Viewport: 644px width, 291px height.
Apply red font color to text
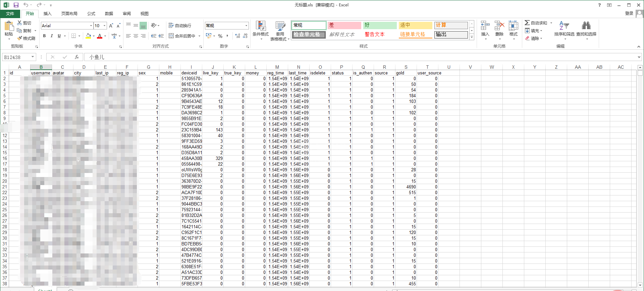tap(100, 36)
